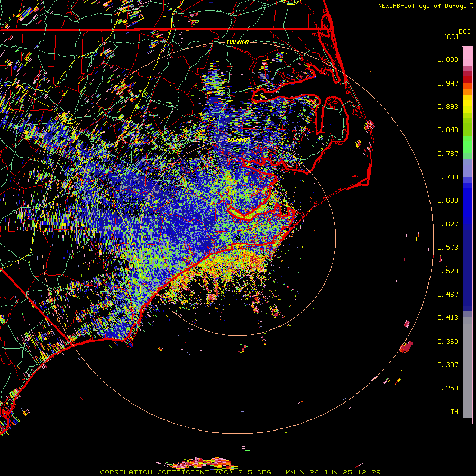Click the 1.000 legend value
The width and height of the screenshot is (476, 476).
448,59
